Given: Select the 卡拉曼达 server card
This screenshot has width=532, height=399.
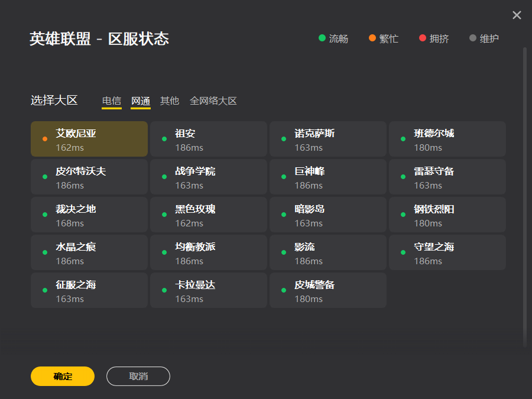Looking at the screenshot, I should (x=209, y=290).
